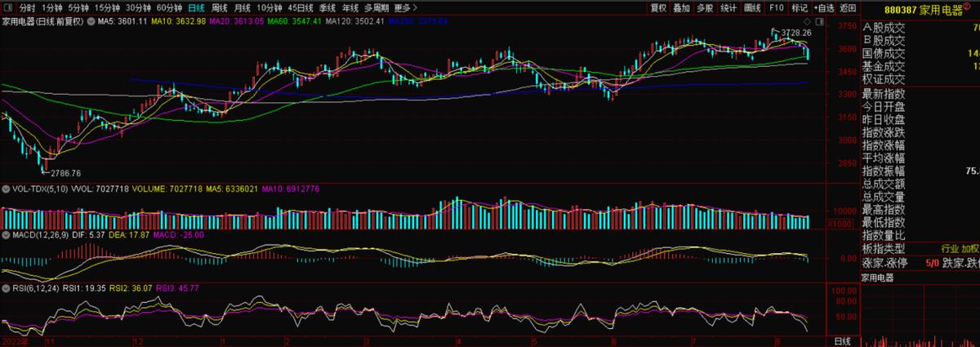Screen dimensions: 980x347
Task: Click the 国债成交 row
Action: [x=920, y=53]
